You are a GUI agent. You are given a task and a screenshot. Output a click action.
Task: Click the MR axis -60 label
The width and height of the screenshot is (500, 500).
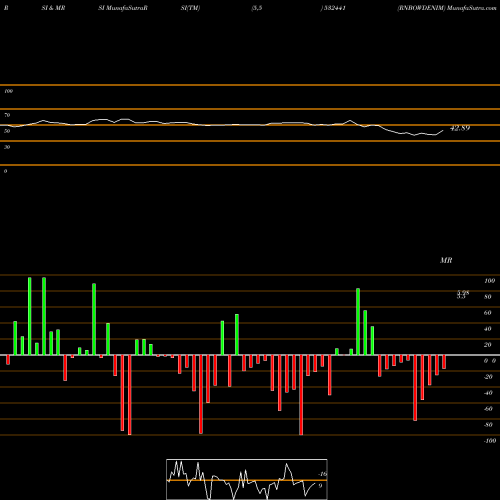pyautogui.click(x=488, y=409)
